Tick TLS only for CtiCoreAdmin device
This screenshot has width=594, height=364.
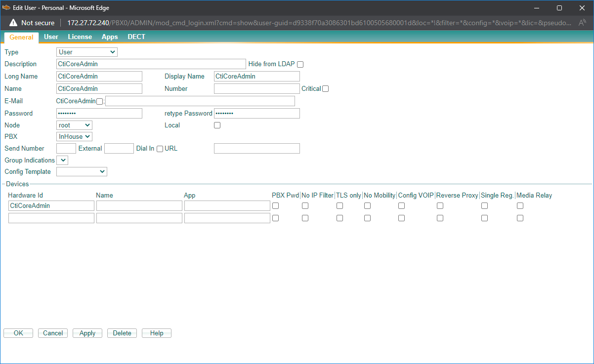coord(339,206)
